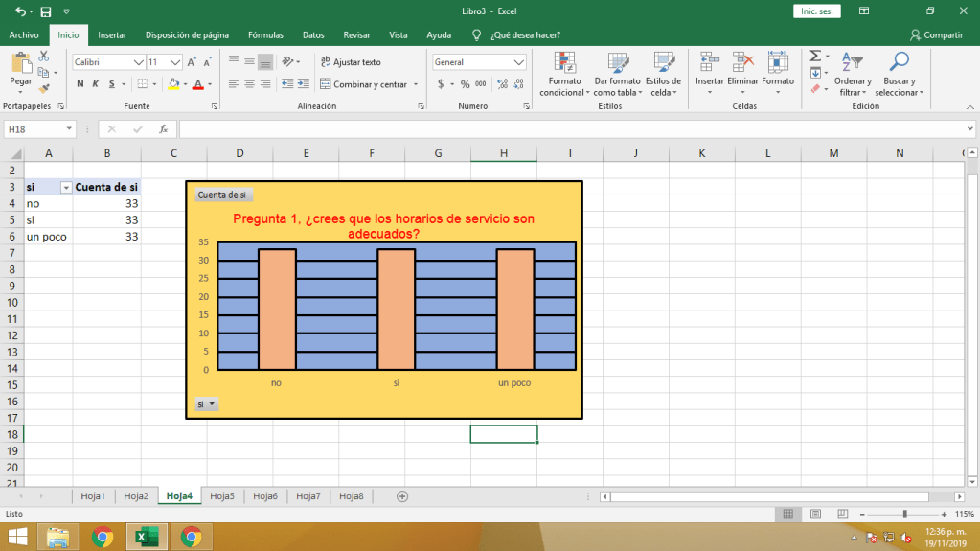Toggle Ajustar texto wrap option
This screenshot has height=551, width=980.
point(351,62)
